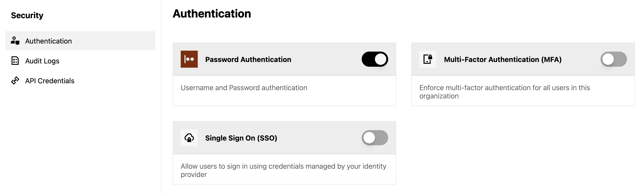Click the Security sidebar heading

click(27, 15)
